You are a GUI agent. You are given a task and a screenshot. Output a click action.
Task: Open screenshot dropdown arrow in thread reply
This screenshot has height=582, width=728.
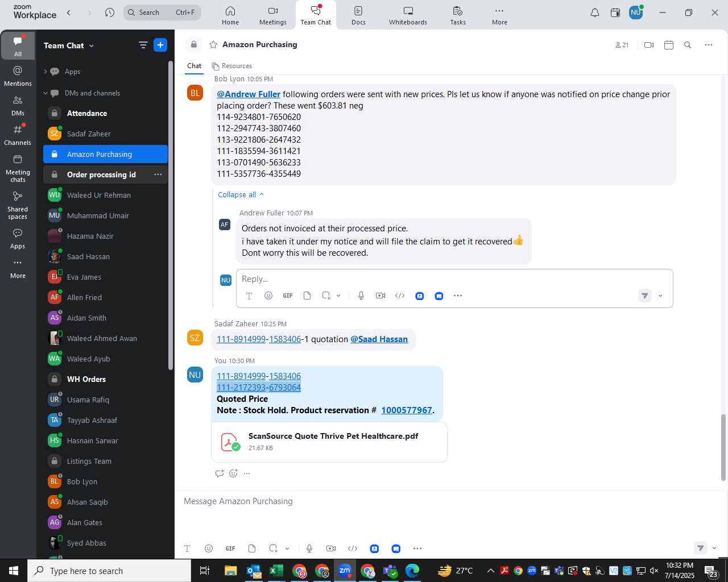click(338, 296)
